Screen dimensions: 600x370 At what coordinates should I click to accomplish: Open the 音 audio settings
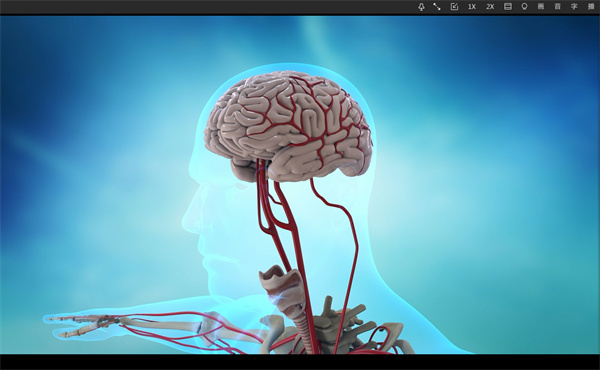click(x=558, y=7)
